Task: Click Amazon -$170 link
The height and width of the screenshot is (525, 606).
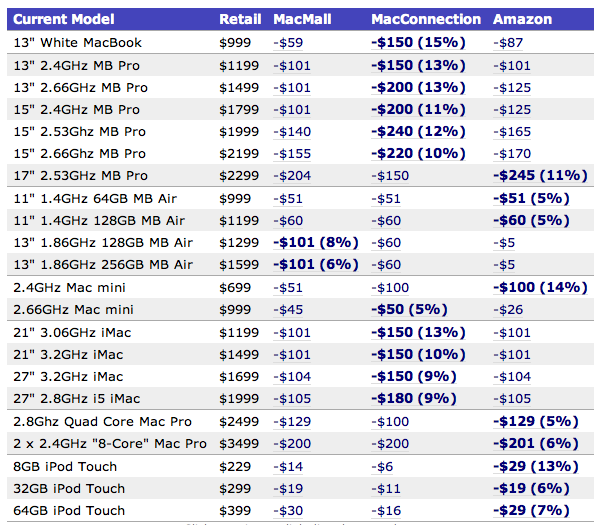Action: [512, 153]
